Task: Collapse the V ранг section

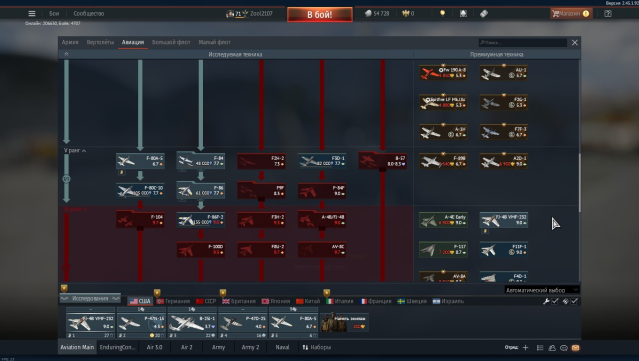Action: pos(75,151)
